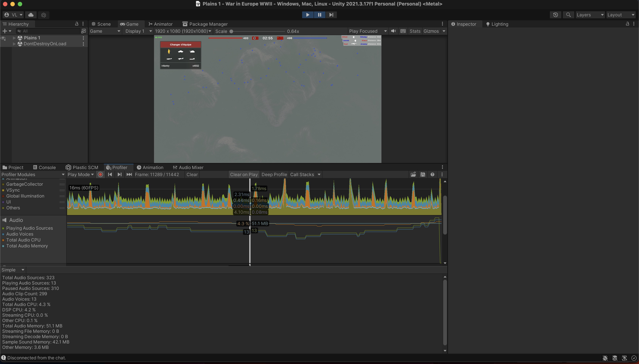The image size is (639, 364).
Task: Load profiler data with the open-file icon
Action: tap(413, 174)
